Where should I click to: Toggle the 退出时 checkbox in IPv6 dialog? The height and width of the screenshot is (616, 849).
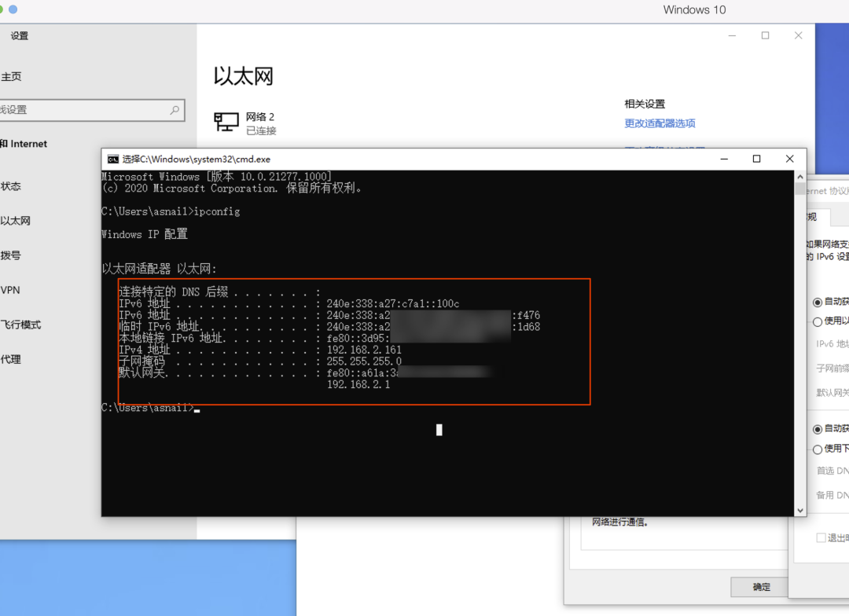[821, 537]
